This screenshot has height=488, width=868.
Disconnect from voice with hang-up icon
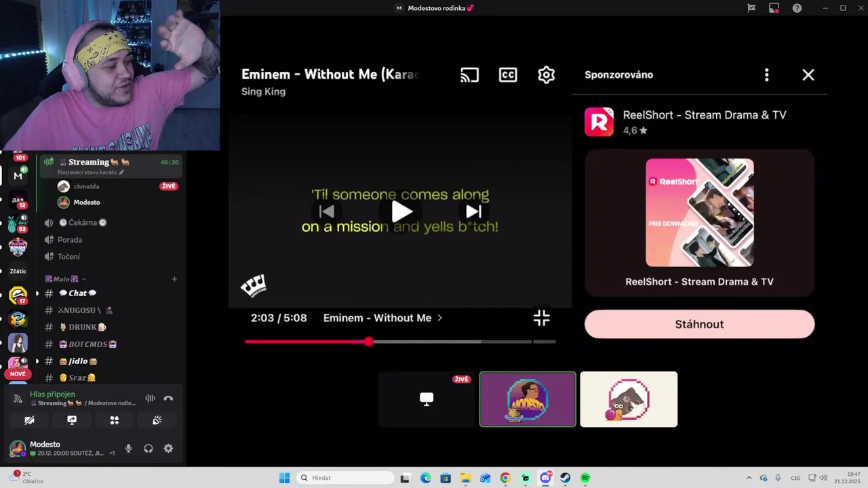(x=168, y=399)
